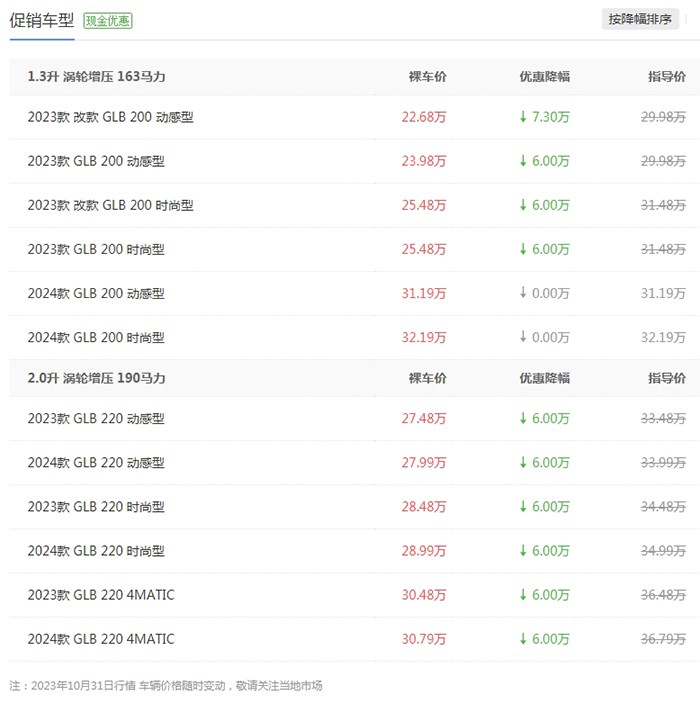Click 0.00万 discount for 2024款 GLB 200 动感型
The width and height of the screenshot is (700, 704).
point(550,293)
